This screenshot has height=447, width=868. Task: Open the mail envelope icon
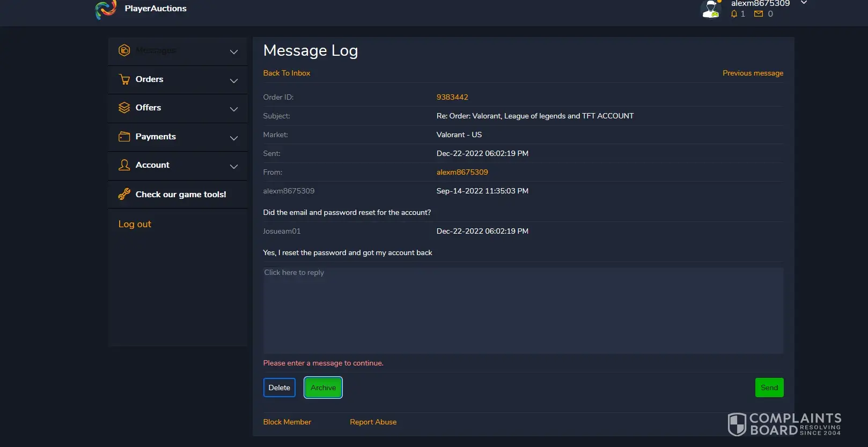coord(759,14)
